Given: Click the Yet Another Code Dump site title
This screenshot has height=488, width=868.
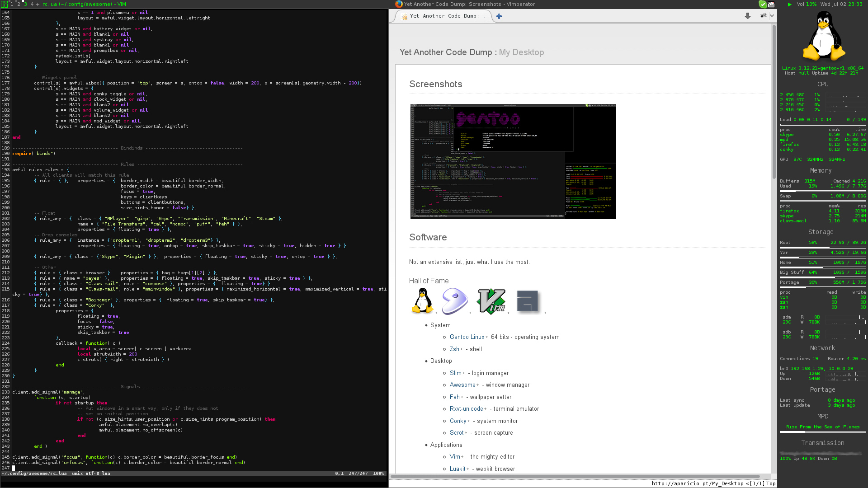Looking at the screenshot, I should click(x=445, y=52).
